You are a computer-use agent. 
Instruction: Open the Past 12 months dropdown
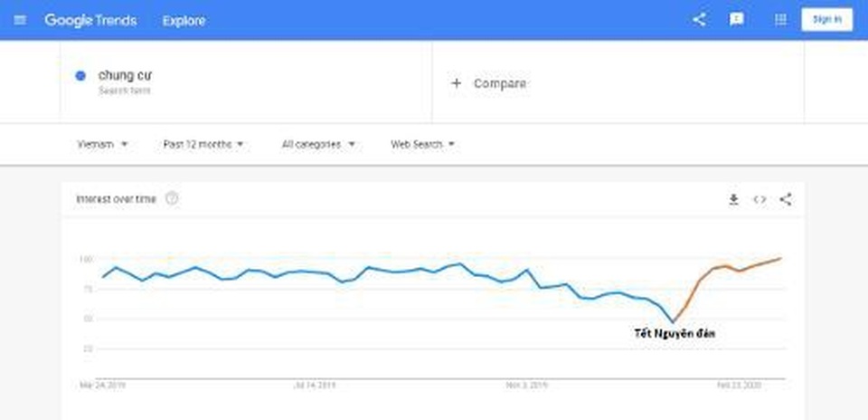click(203, 144)
